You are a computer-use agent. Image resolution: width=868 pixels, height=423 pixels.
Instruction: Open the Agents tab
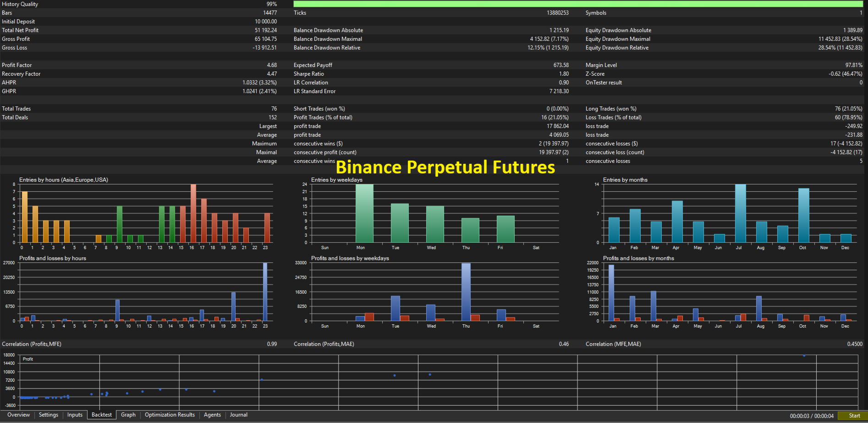click(x=212, y=415)
